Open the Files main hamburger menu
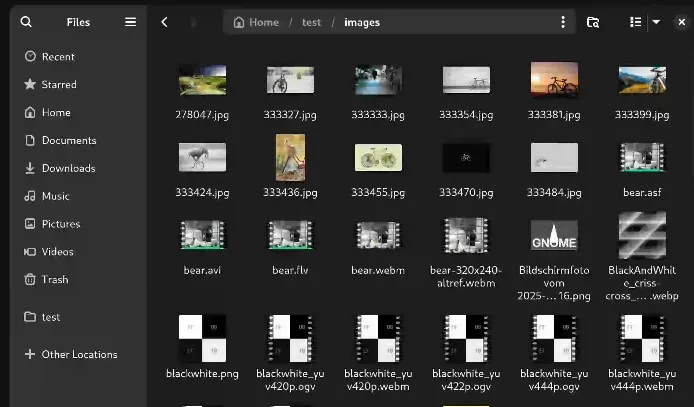Image resolution: width=694 pixels, height=407 pixels. (130, 22)
